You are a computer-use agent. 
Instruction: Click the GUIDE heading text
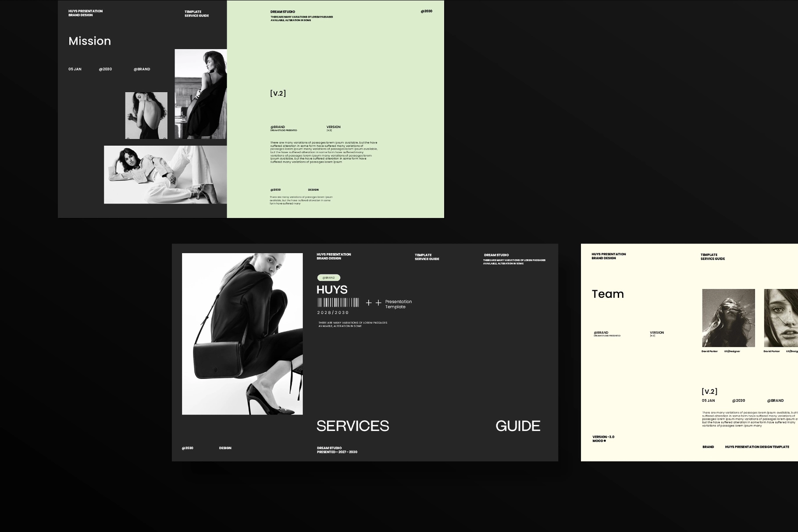click(518, 425)
